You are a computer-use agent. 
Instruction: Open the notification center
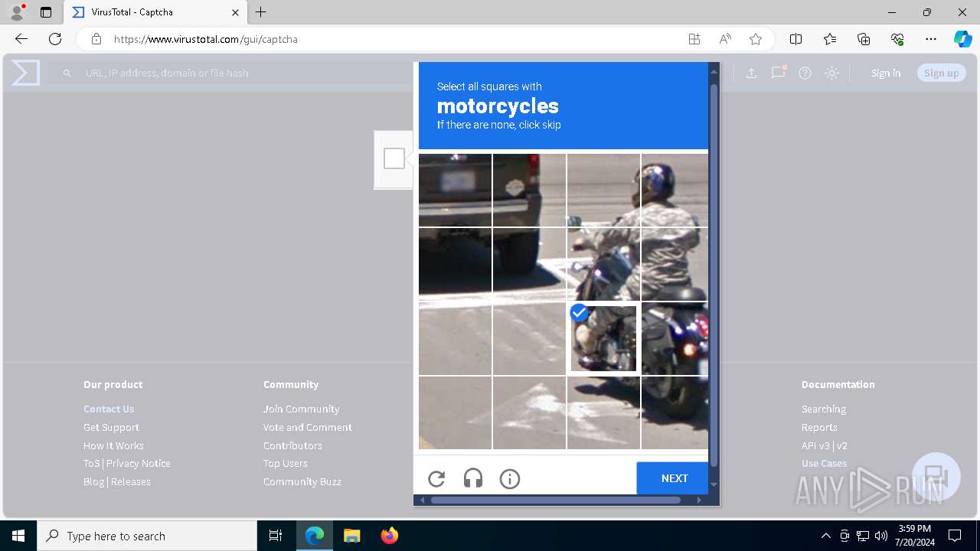(955, 536)
